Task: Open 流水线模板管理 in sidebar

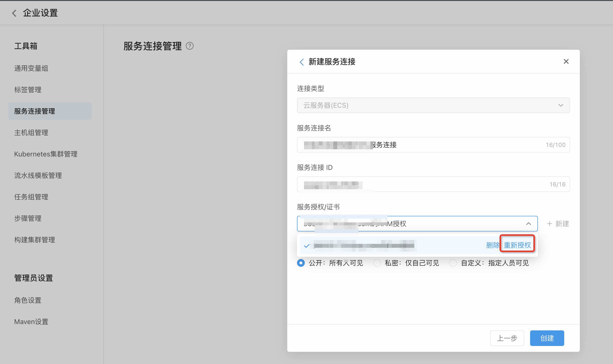Action: (x=38, y=176)
